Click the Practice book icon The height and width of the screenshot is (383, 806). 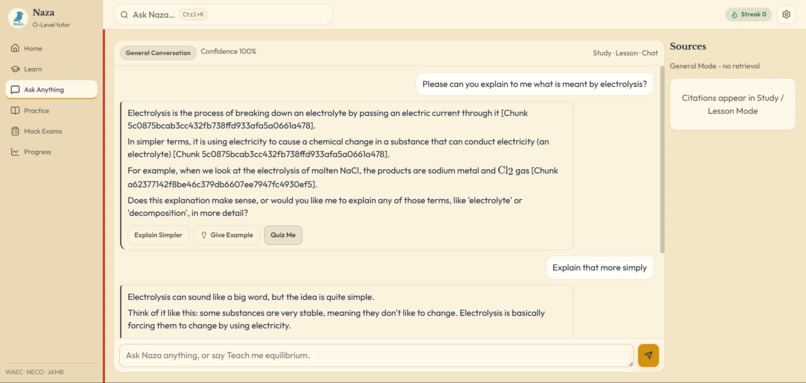15,111
